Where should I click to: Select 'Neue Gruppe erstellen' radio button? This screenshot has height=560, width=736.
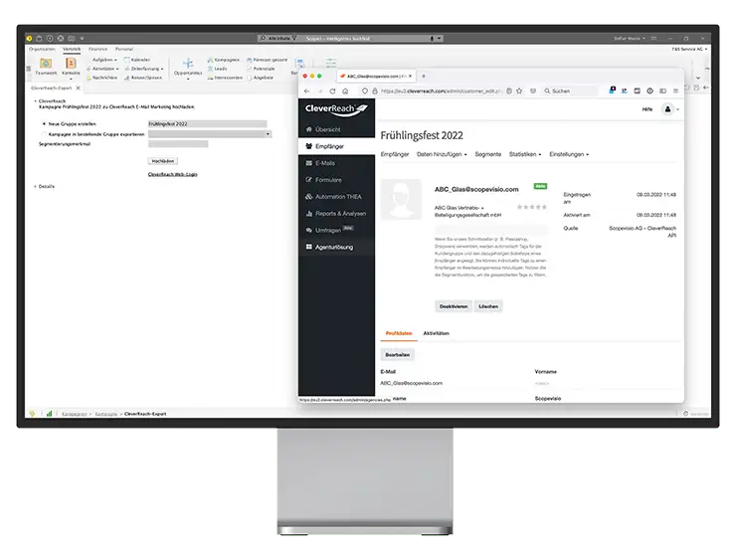click(x=43, y=124)
